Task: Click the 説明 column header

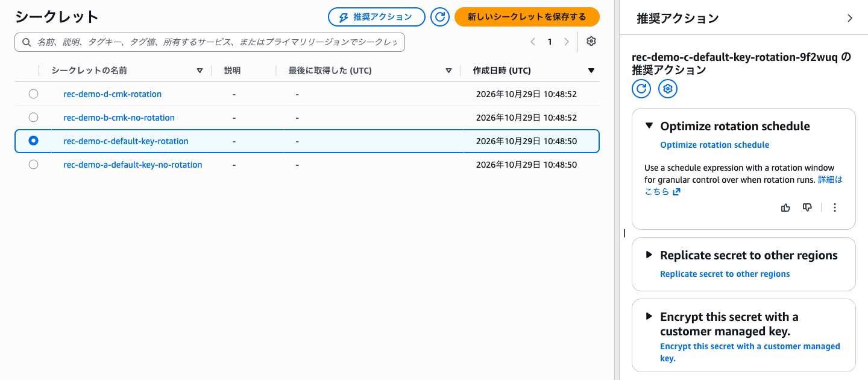Action: 233,71
